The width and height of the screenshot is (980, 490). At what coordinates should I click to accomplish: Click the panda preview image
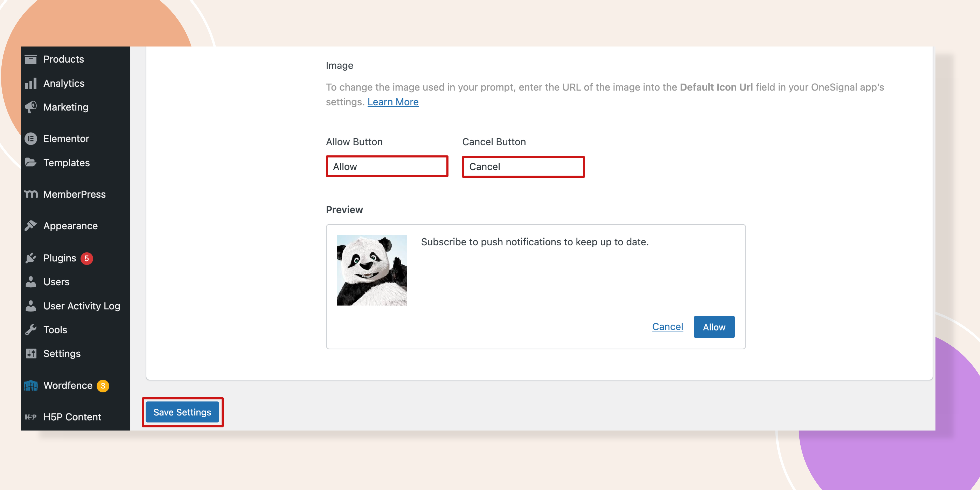372,270
